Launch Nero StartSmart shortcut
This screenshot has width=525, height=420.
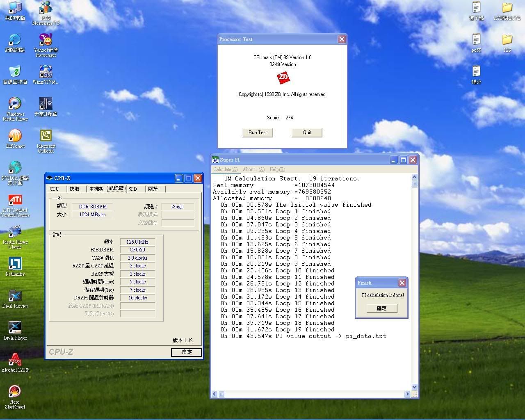click(15, 397)
